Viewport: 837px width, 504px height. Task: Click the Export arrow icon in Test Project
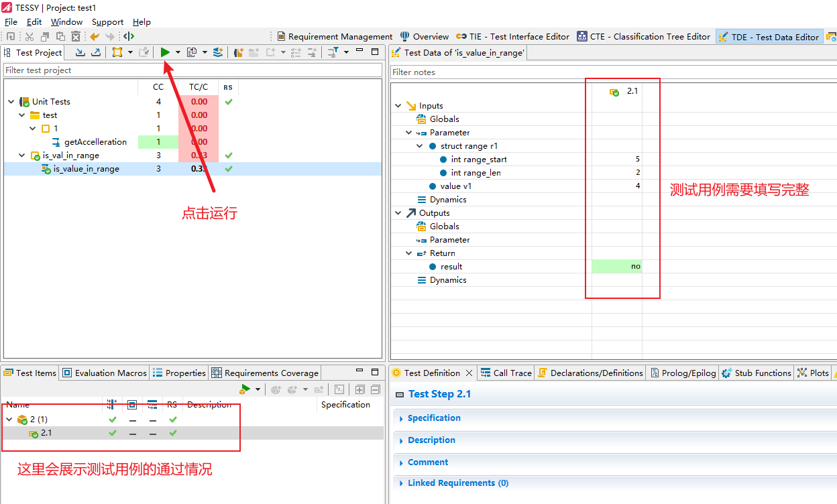[x=95, y=52]
